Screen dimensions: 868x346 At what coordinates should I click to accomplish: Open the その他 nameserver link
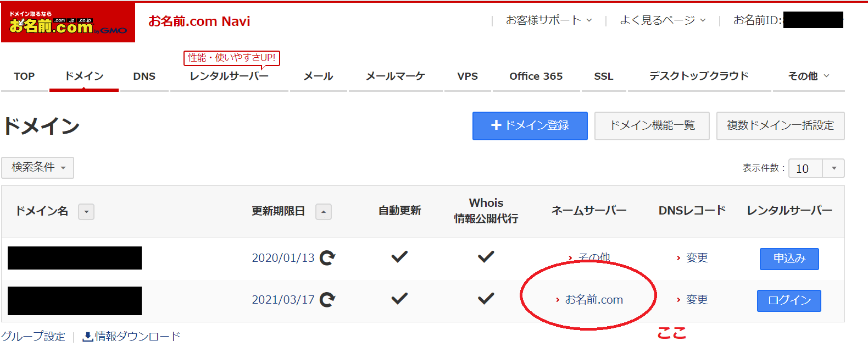point(594,257)
